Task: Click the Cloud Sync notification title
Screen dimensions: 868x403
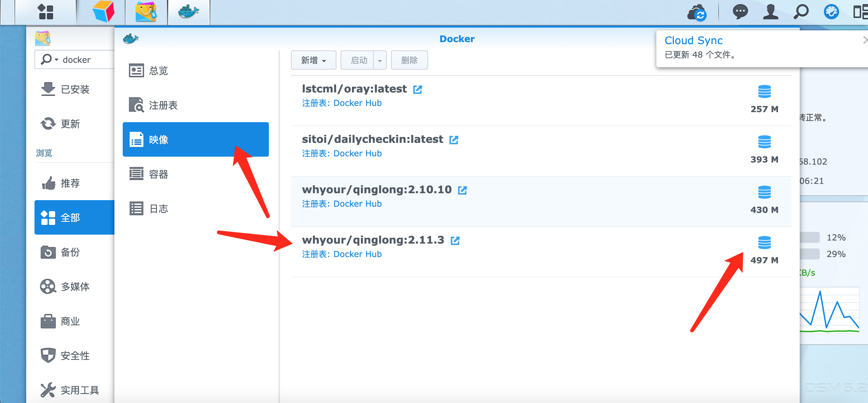Action: tap(693, 41)
